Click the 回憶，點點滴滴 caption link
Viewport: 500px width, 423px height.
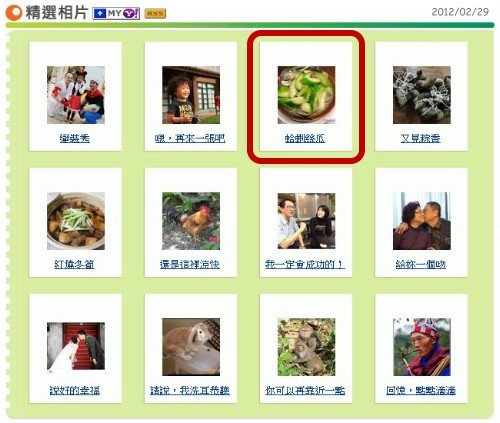[x=421, y=390]
